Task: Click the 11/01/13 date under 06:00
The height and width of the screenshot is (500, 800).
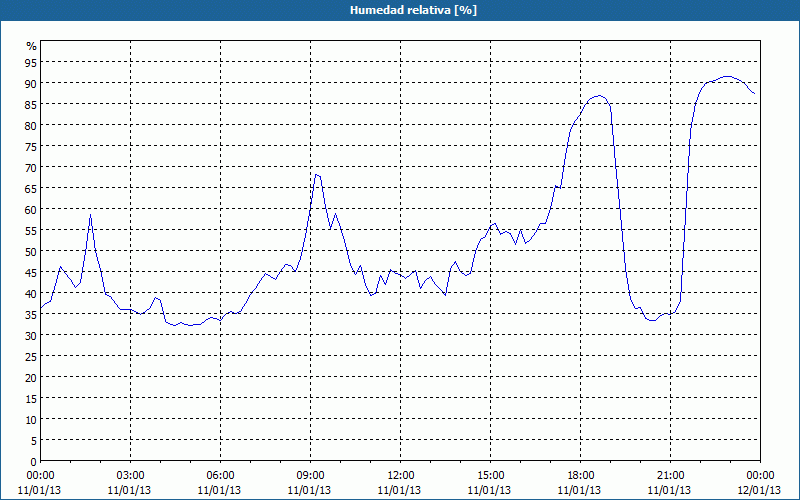Action: pos(219,490)
